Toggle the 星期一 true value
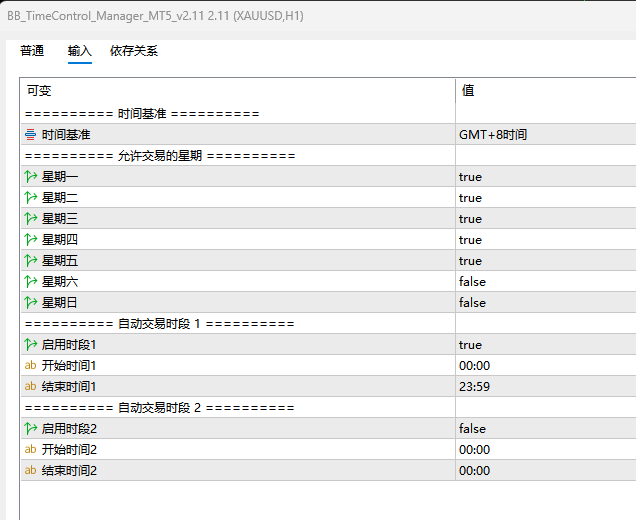636x520 pixels. point(470,177)
